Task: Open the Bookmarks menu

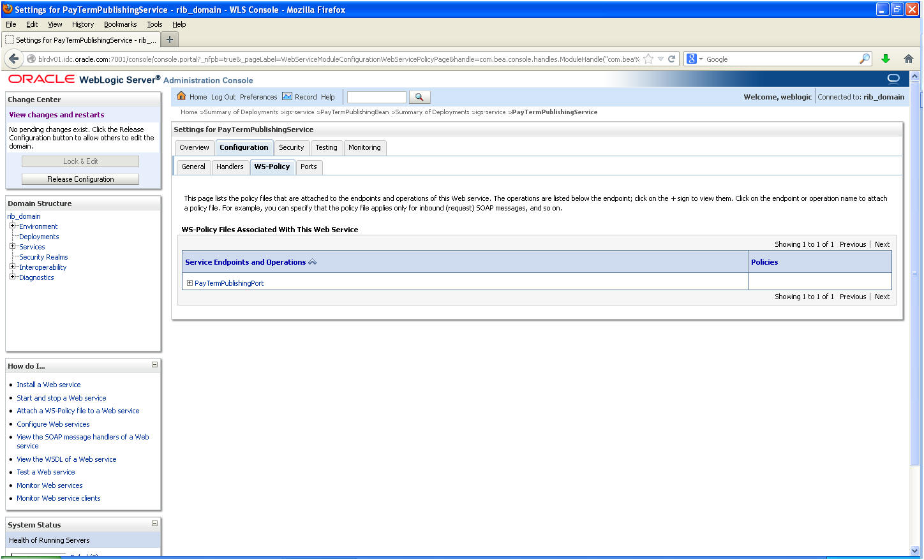Action: tap(121, 24)
